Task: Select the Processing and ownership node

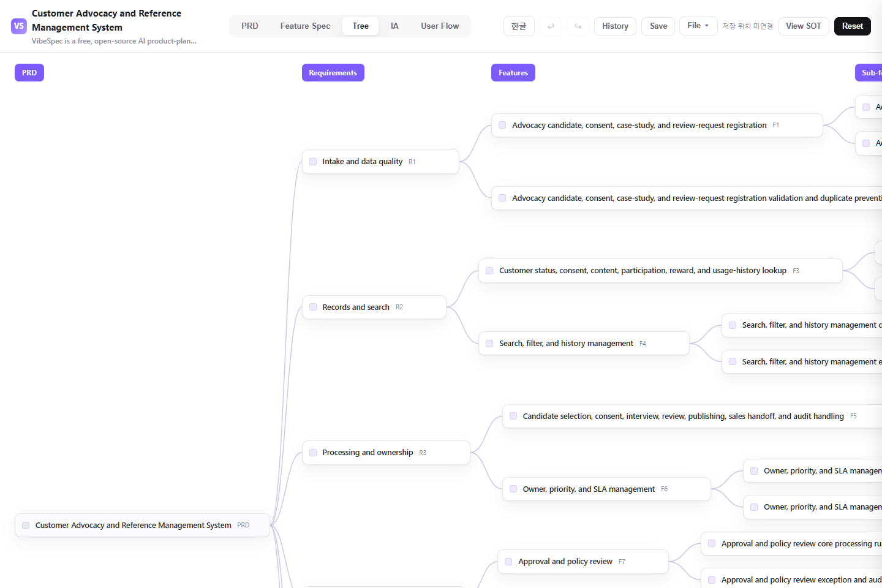Action: pos(386,453)
